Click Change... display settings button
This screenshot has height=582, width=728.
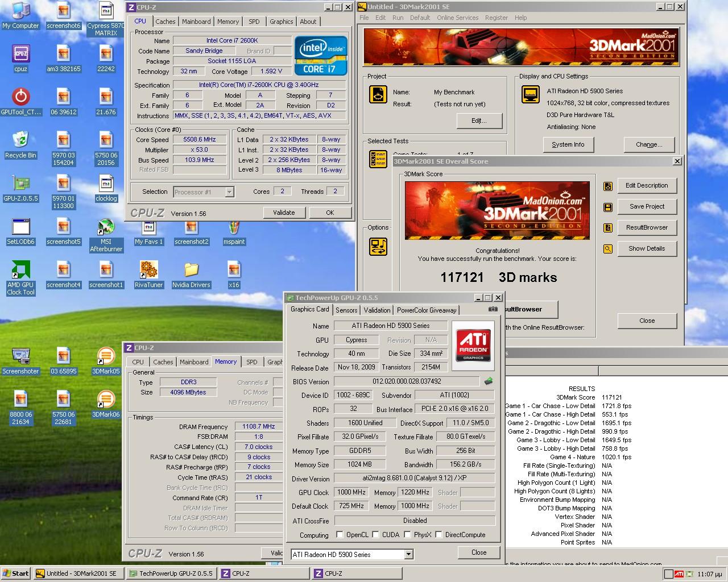(x=649, y=144)
